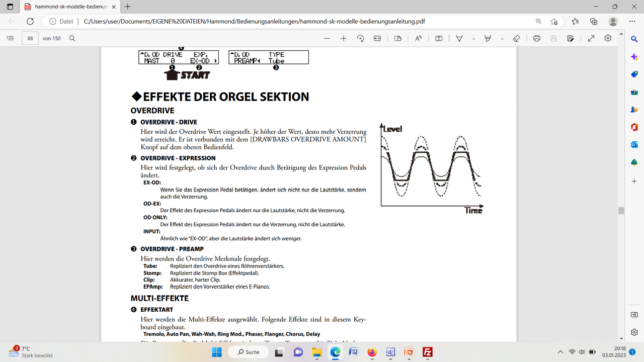The width and height of the screenshot is (644, 362).
Task: Open sidebar settings gear at bottom
Action: [x=634, y=332]
